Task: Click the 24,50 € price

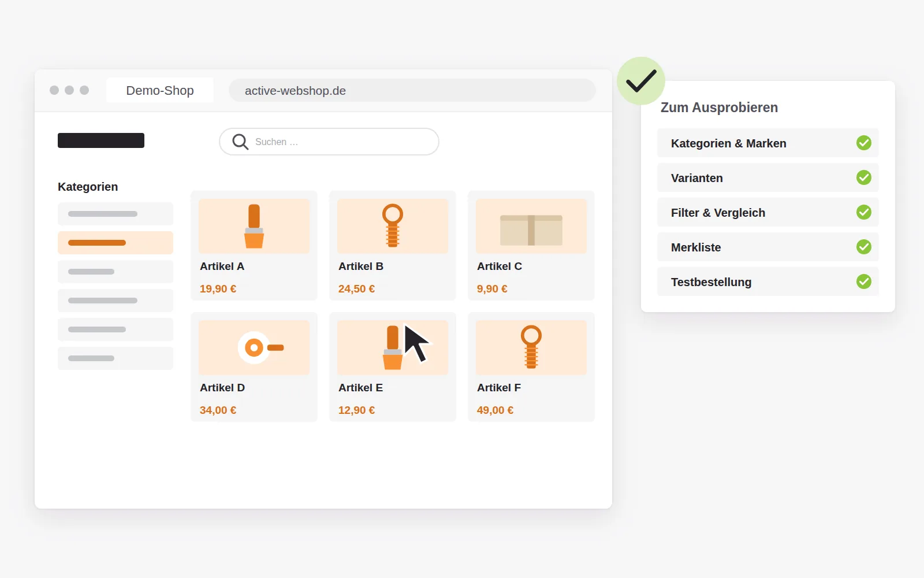Action: 356,289
